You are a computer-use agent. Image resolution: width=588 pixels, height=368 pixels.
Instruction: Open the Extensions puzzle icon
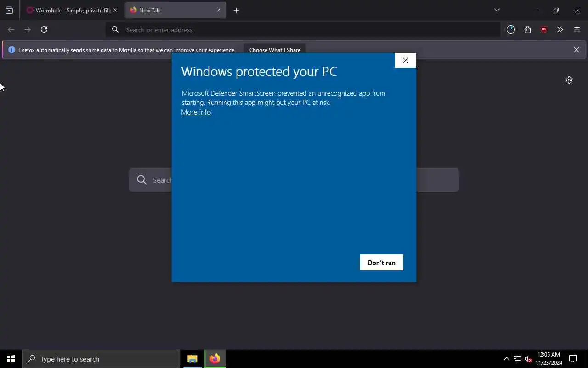pyautogui.click(x=527, y=29)
